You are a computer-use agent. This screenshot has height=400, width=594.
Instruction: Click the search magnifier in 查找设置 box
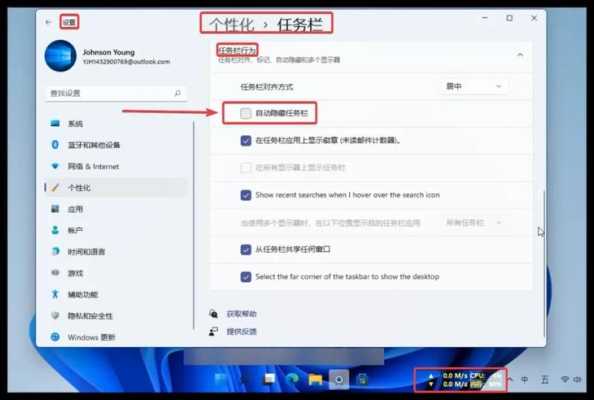tap(177, 93)
